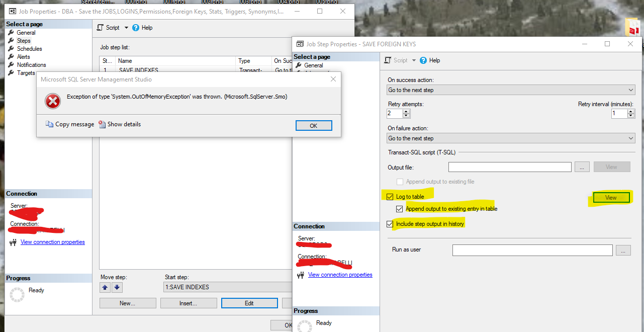
Task: Decrease Retry interval with the down arrow
Action: click(x=631, y=116)
